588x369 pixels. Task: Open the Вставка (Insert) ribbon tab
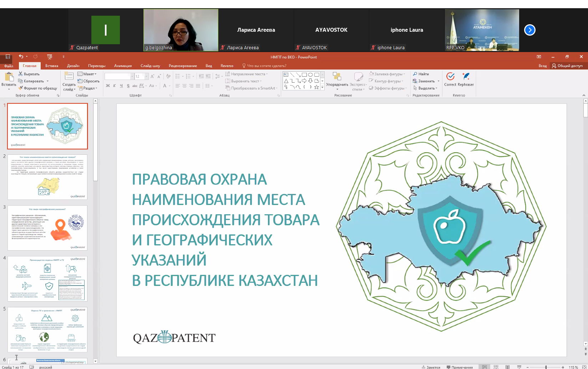pyautogui.click(x=52, y=66)
